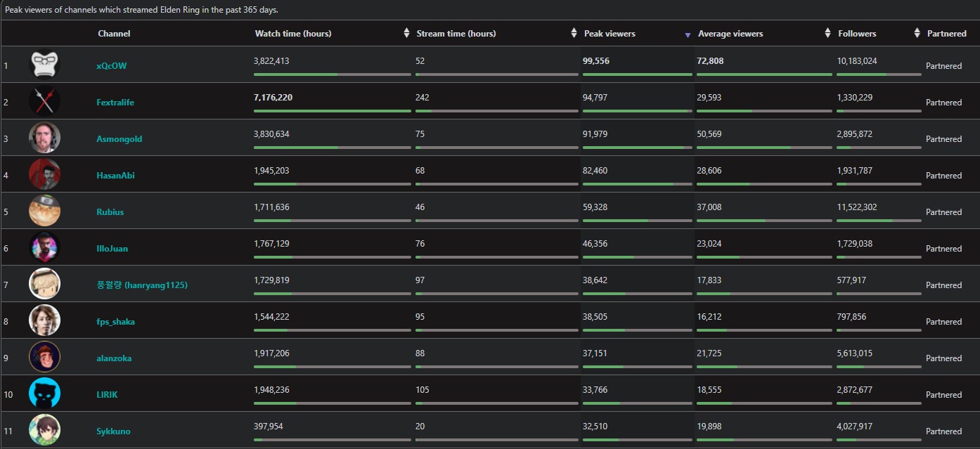Screen dimensions: 980x449
Task: Click fps_shaka's profile picture
Action: pos(44,321)
